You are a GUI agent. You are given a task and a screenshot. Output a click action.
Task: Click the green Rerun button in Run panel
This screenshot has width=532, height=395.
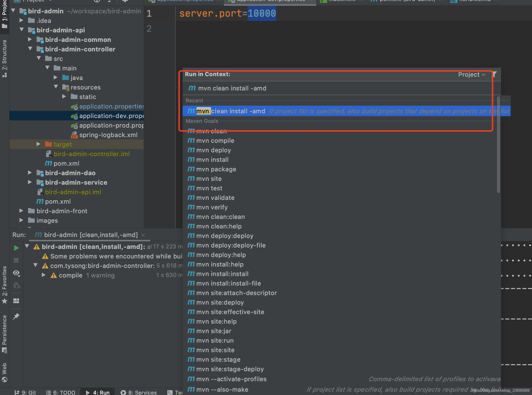(16, 248)
